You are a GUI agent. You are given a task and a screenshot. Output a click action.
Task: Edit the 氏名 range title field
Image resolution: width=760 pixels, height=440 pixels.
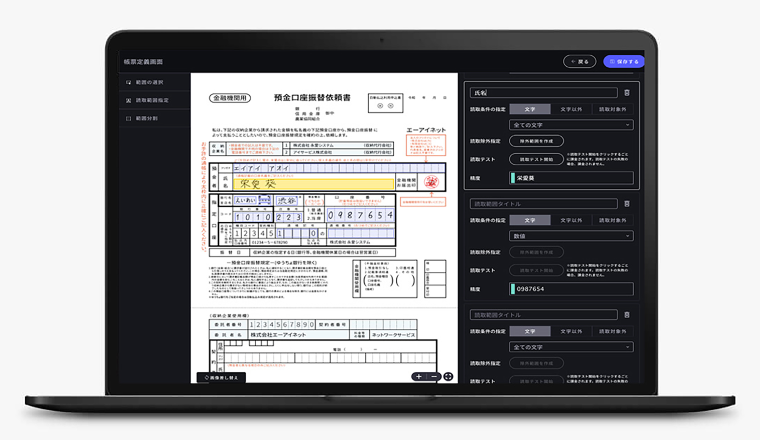click(543, 93)
